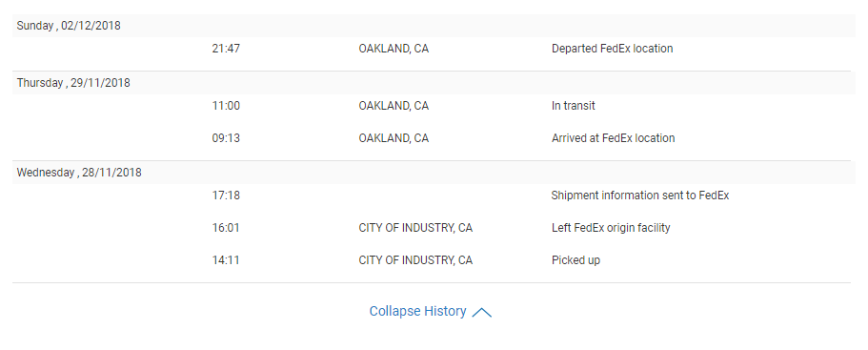Click the 11:00 timestamp
Image resolution: width=868 pixels, height=350 pixels.
pos(226,105)
